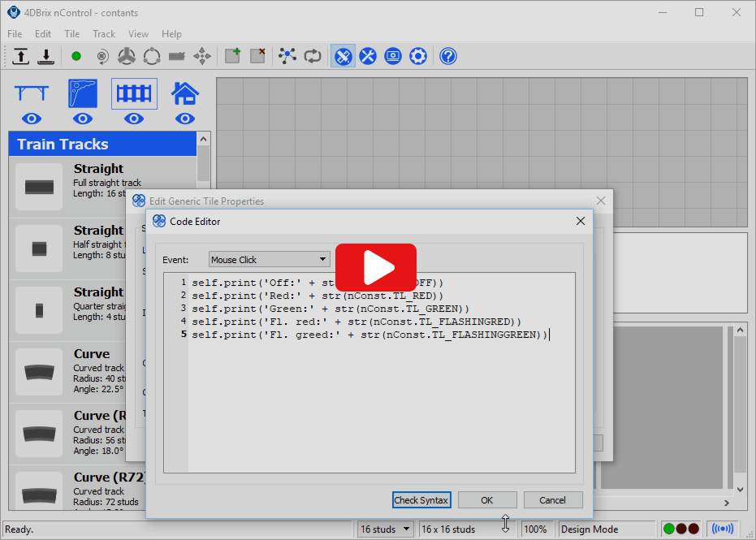
Task: Click the Design Mode status field
Action: click(607, 529)
